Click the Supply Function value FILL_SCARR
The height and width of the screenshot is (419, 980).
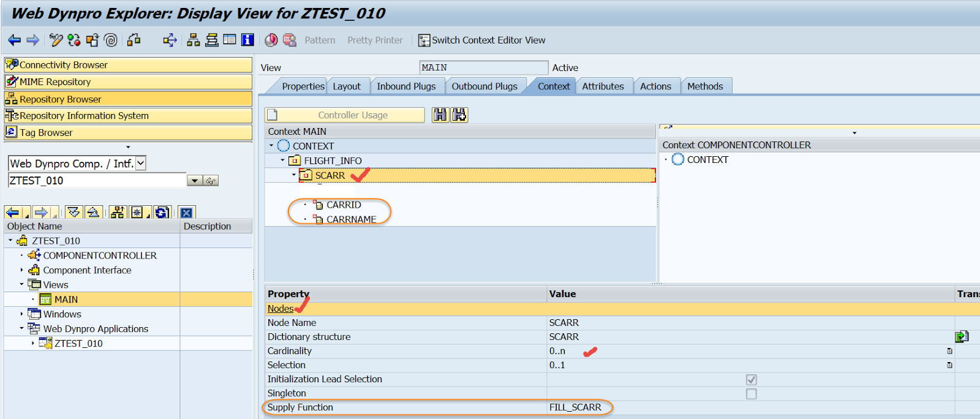tap(575, 407)
